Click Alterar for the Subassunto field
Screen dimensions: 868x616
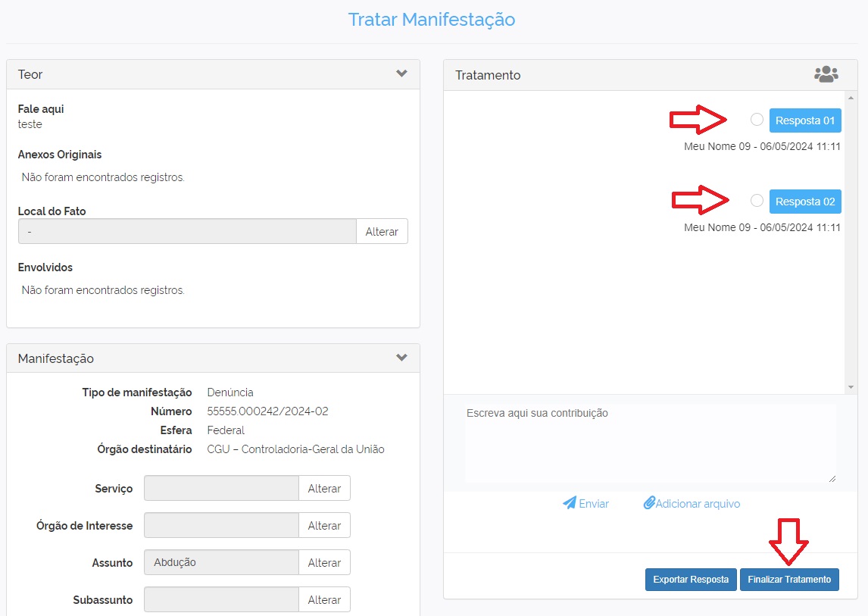(x=324, y=600)
